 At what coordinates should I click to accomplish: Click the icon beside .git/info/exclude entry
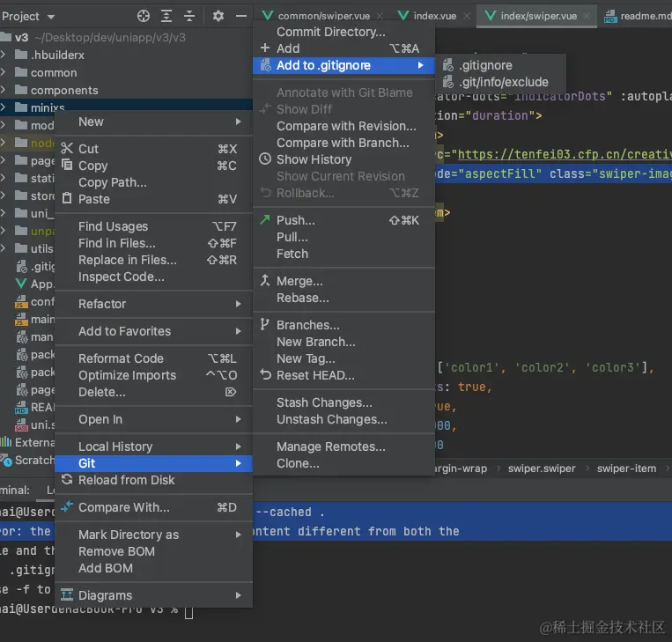448,82
